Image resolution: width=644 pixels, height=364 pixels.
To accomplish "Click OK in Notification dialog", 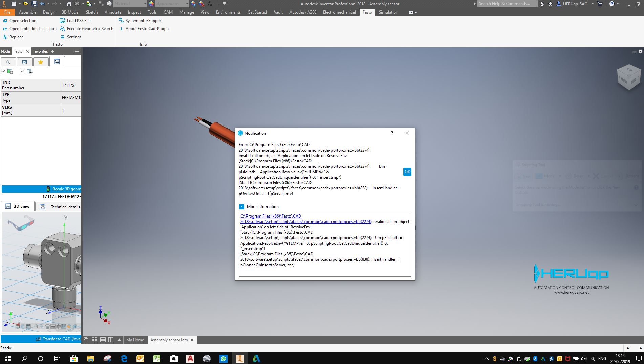I will 407,172.
